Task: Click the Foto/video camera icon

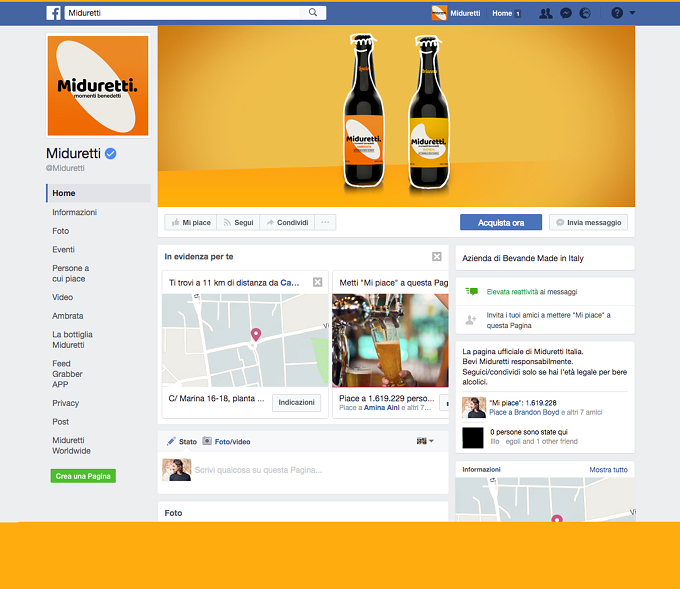Action: pos(207,441)
